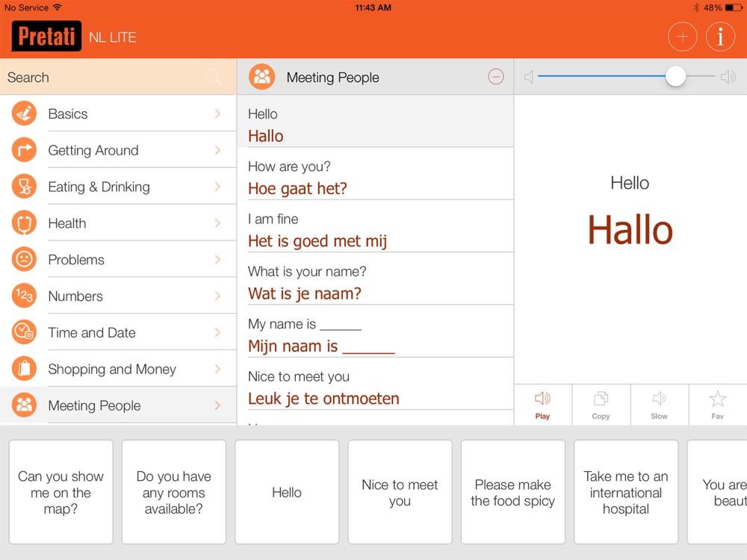Tap the 11:43 AM clock in status bar
This screenshot has width=747, height=560.
tap(373, 7)
